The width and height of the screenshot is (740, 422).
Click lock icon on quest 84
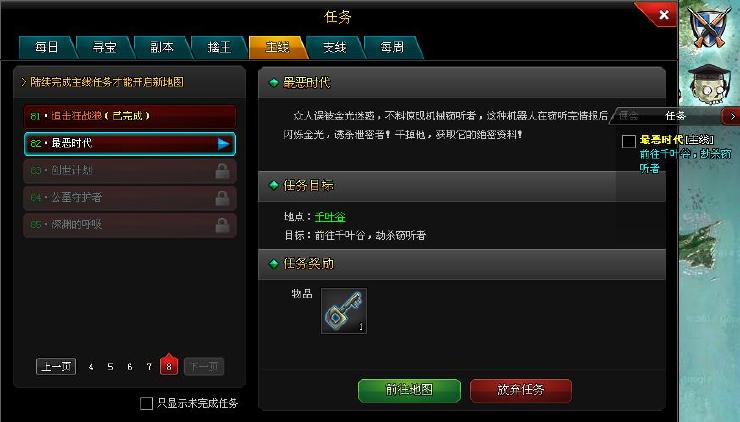pyautogui.click(x=222, y=198)
